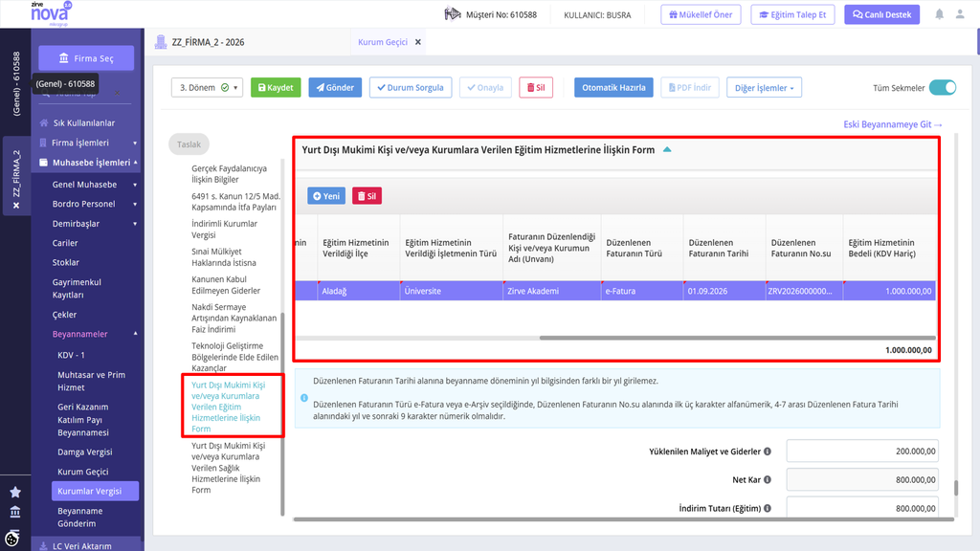Switch to the Kurum Geçici tab

tap(383, 42)
